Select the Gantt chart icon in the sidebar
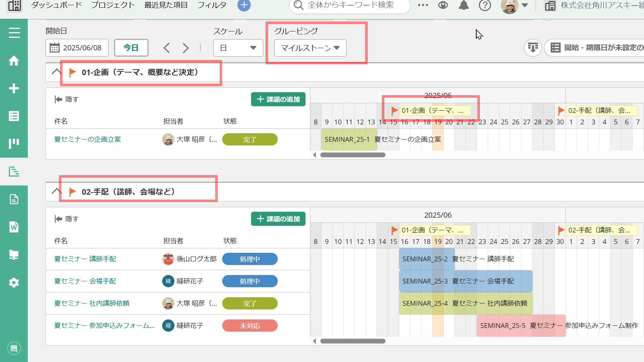 (14, 171)
